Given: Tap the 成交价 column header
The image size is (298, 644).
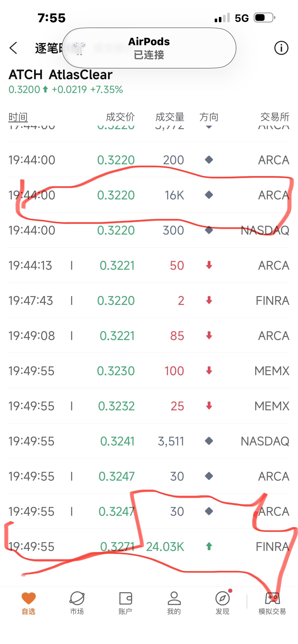Looking at the screenshot, I should (120, 117).
